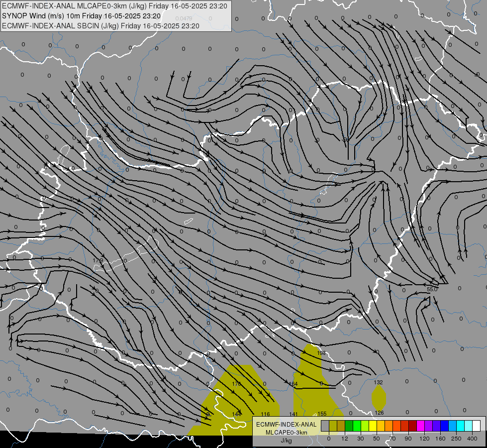Select the gray legend swatch left of 0

(325, 426)
